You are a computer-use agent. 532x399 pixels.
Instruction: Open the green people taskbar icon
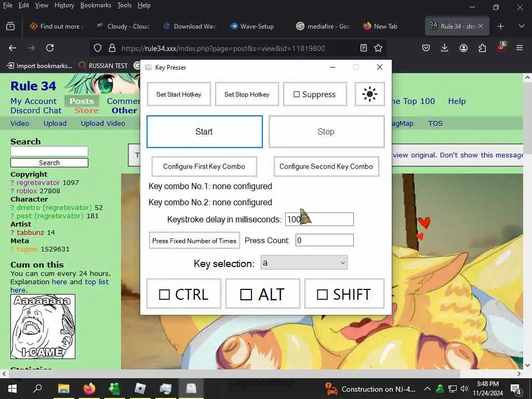(x=115, y=389)
